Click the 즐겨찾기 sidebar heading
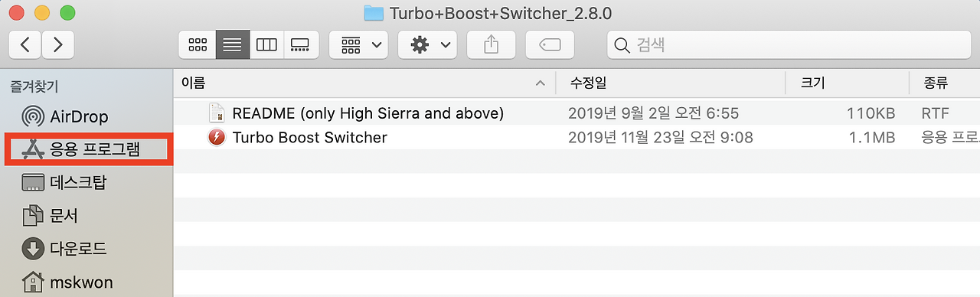 click(x=34, y=86)
